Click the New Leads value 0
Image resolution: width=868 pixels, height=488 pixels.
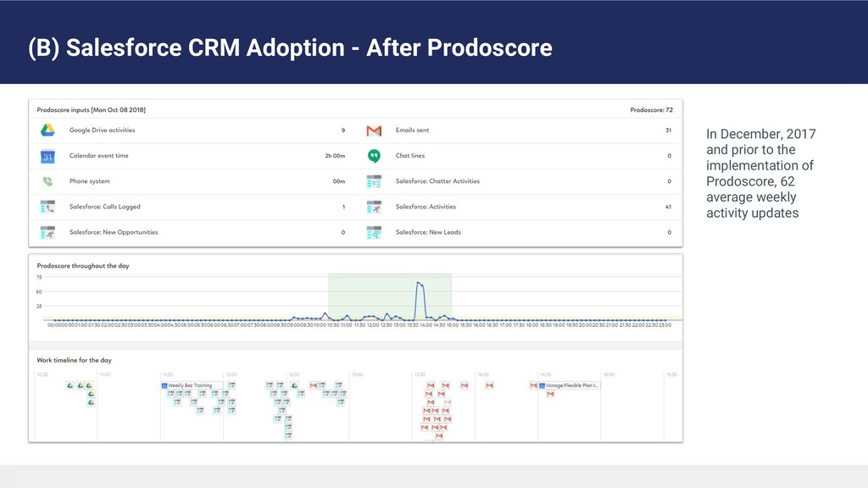(x=670, y=232)
